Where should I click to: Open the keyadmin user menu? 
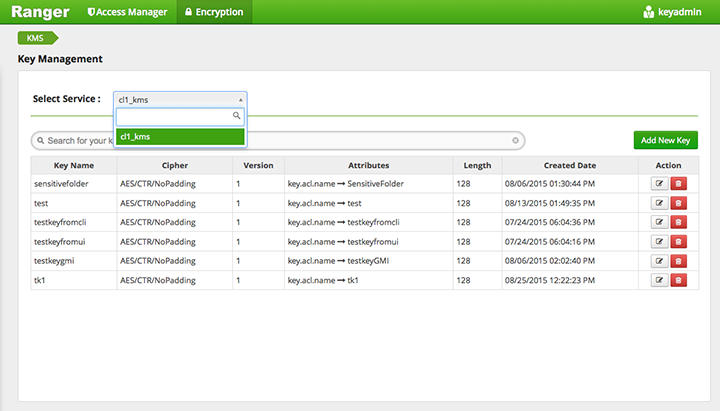click(x=672, y=12)
